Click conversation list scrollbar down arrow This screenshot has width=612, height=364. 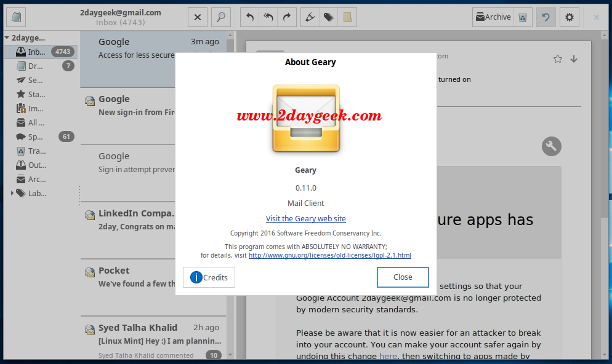point(230,355)
